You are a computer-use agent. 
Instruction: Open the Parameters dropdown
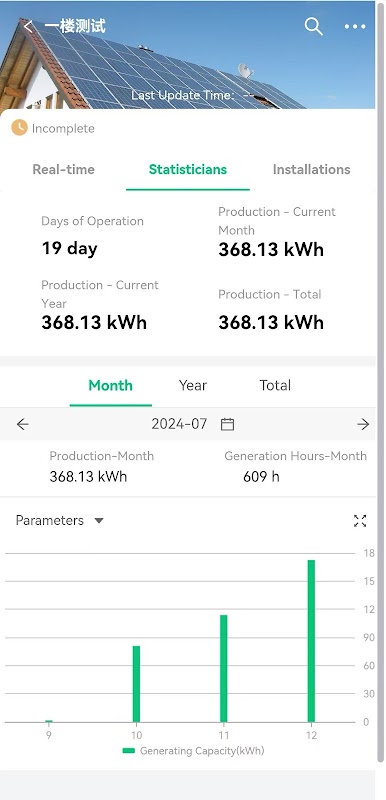coord(60,520)
